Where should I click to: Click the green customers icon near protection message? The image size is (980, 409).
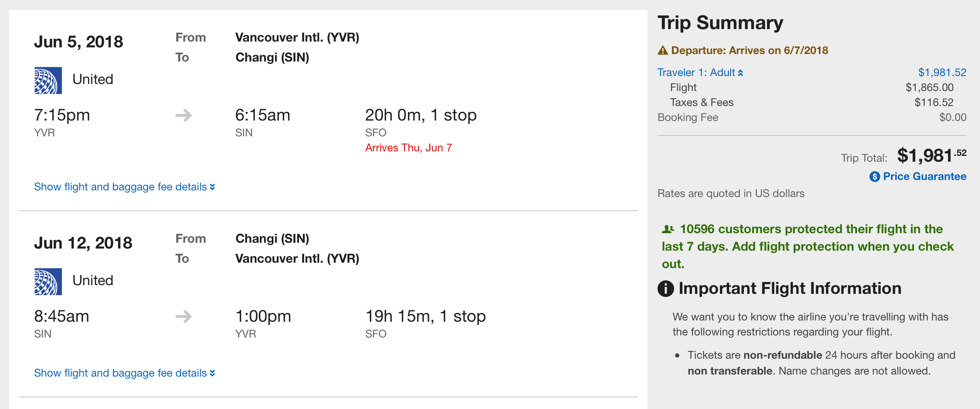668,229
